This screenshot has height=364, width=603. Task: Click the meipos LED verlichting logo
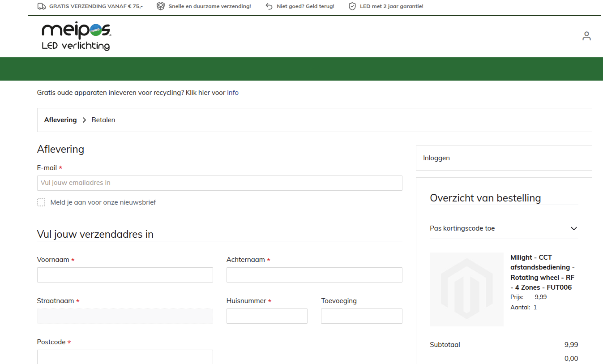pos(75,36)
